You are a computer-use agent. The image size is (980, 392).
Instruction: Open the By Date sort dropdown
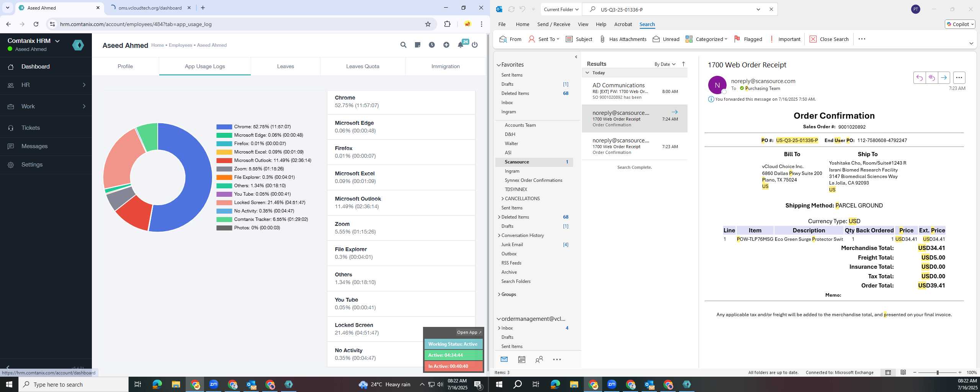[x=665, y=64]
